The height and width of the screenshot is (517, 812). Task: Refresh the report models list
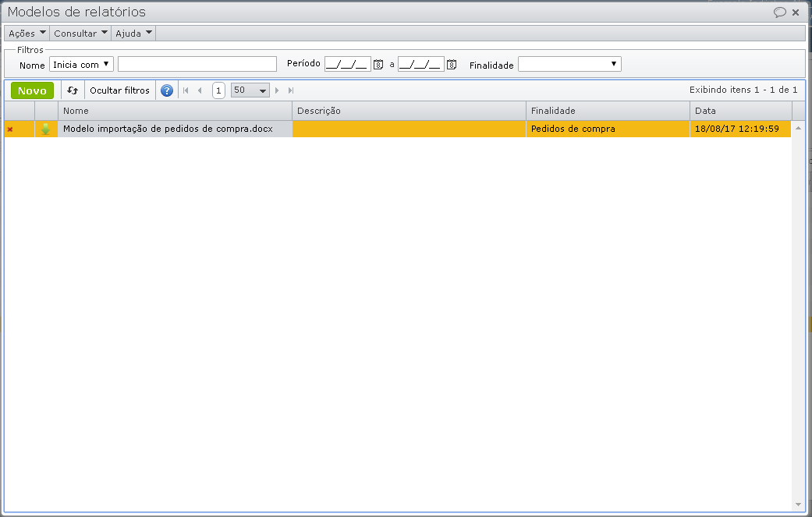(x=73, y=90)
